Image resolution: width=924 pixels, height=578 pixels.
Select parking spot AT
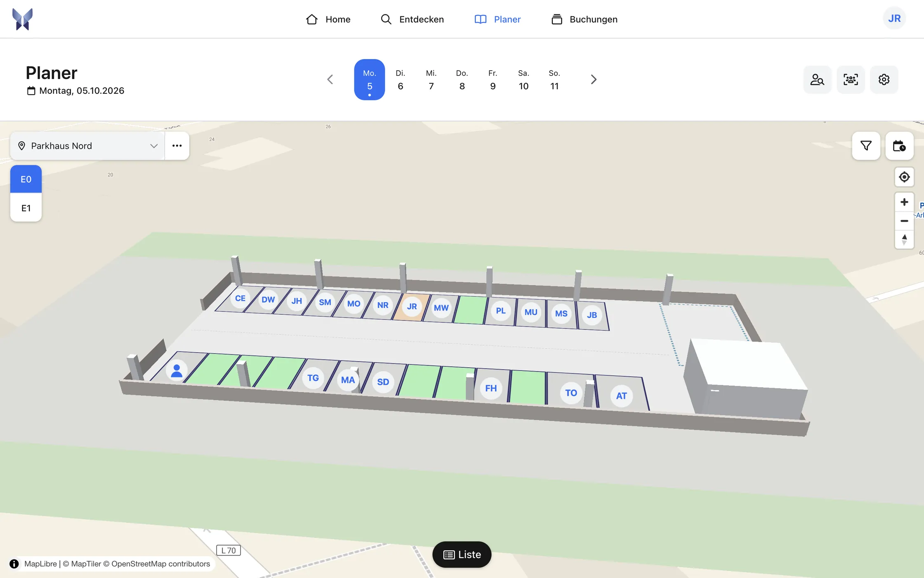pos(621,396)
